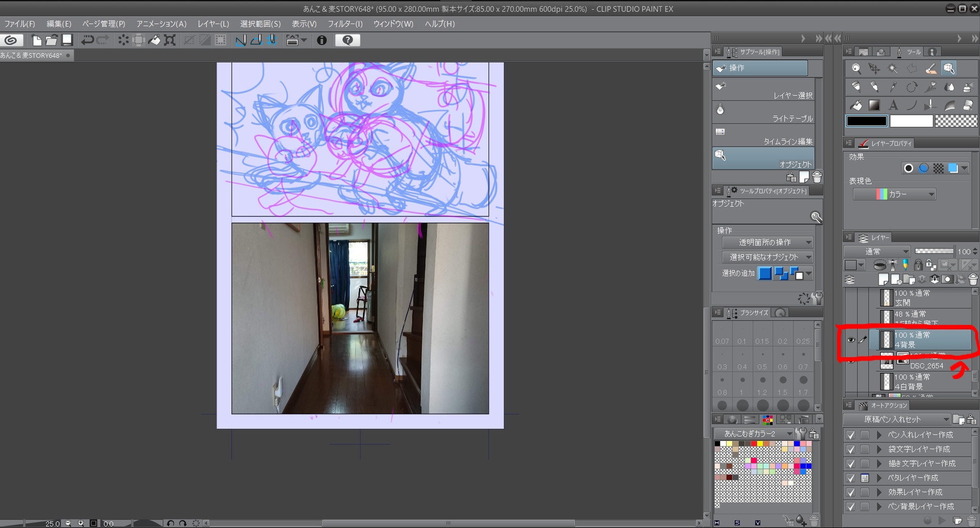The height and width of the screenshot is (528, 980).
Task: Select the Eraser tool
Action: point(968,106)
